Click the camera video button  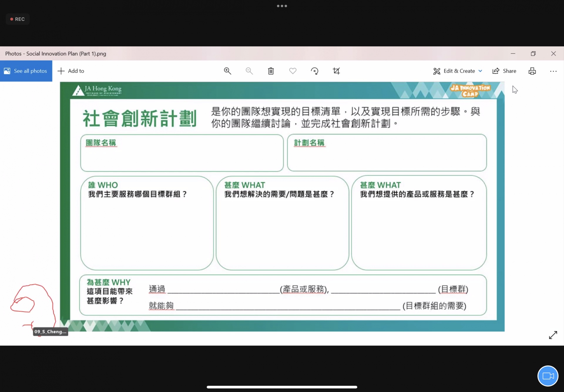[548, 376]
